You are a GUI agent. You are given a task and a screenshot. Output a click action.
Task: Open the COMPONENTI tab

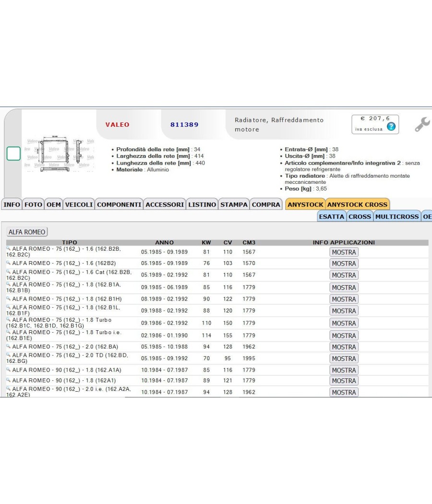pos(119,204)
